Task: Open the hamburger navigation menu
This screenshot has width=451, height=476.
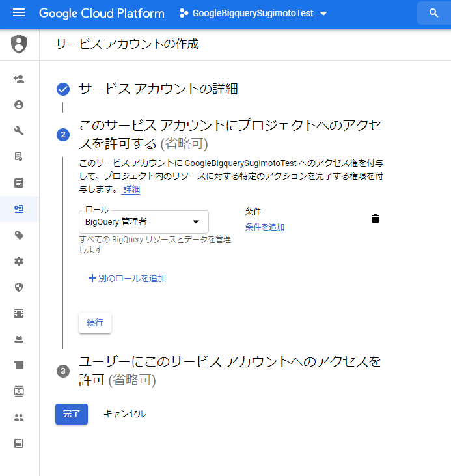Action: click(19, 13)
